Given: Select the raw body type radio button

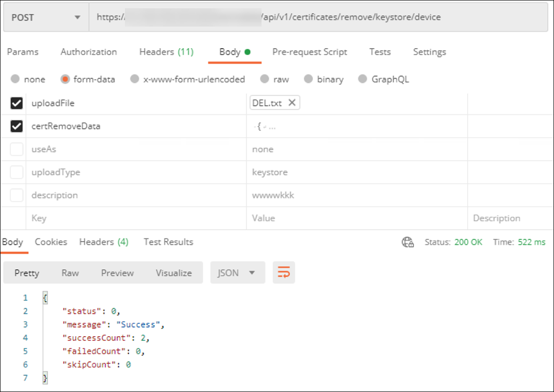Looking at the screenshot, I should click(x=265, y=79).
